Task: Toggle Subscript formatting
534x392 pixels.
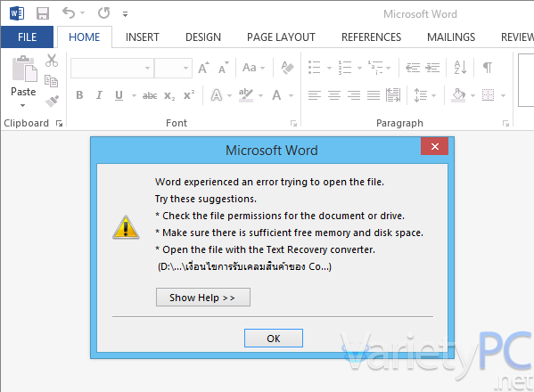Action: 169,95
